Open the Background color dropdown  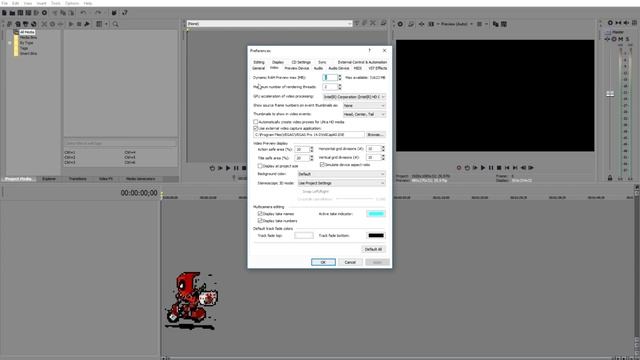click(341, 174)
